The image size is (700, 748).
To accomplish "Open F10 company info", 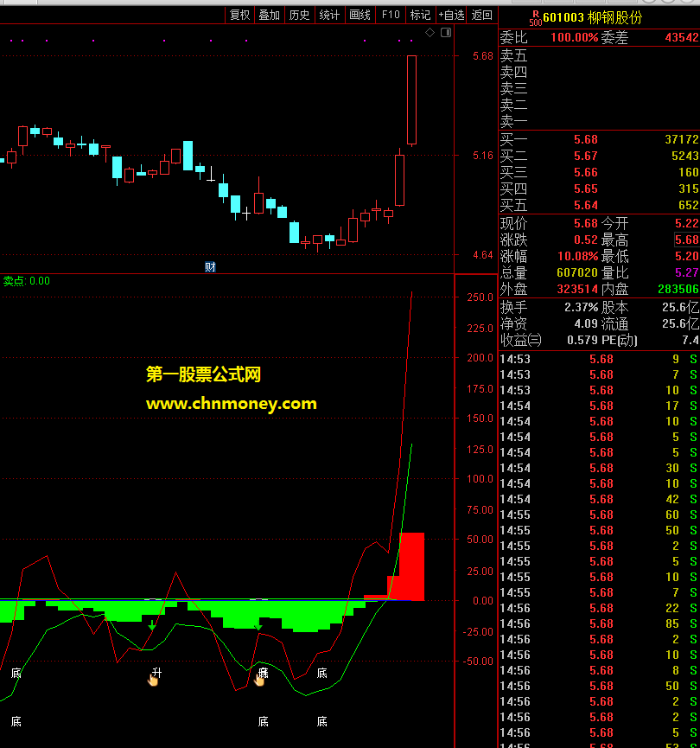I will coord(391,16).
